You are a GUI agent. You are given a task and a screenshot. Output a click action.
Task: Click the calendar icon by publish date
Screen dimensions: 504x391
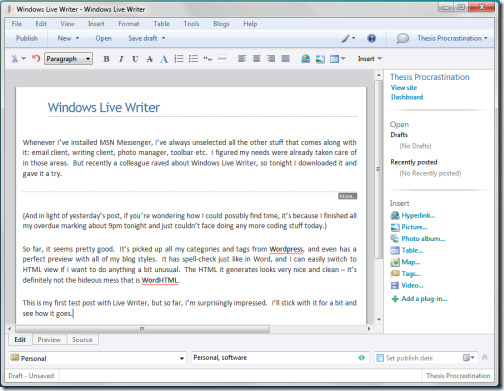466,358
